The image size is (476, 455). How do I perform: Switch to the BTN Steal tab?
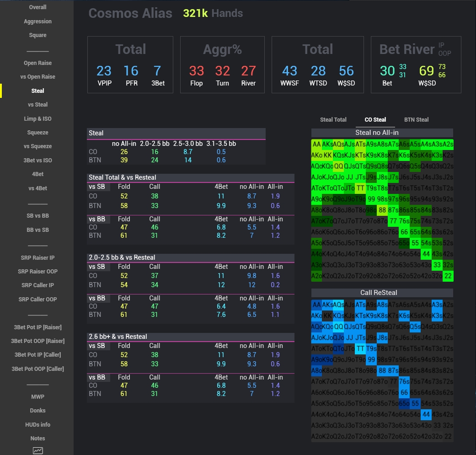416,119
